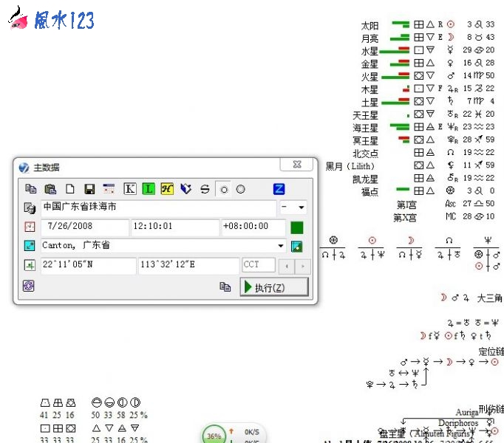Toggle the S strikethrough icon
The height and width of the screenshot is (443, 504).
coord(205,189)
